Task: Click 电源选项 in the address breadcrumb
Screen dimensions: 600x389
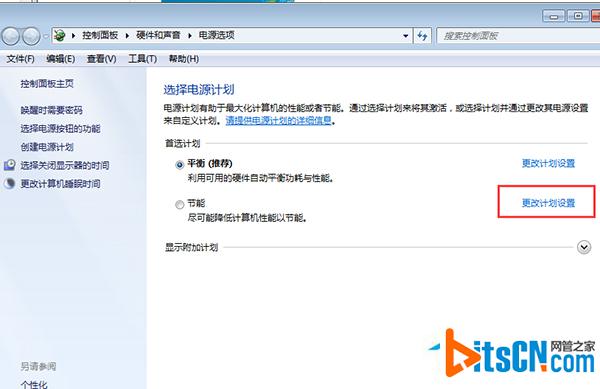Action: click(217, 35)
